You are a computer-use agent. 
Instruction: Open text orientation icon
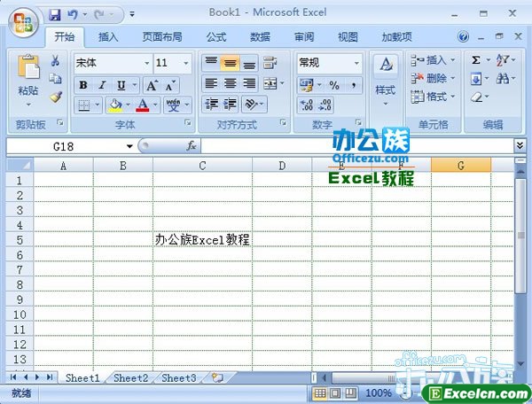point(252,105)
